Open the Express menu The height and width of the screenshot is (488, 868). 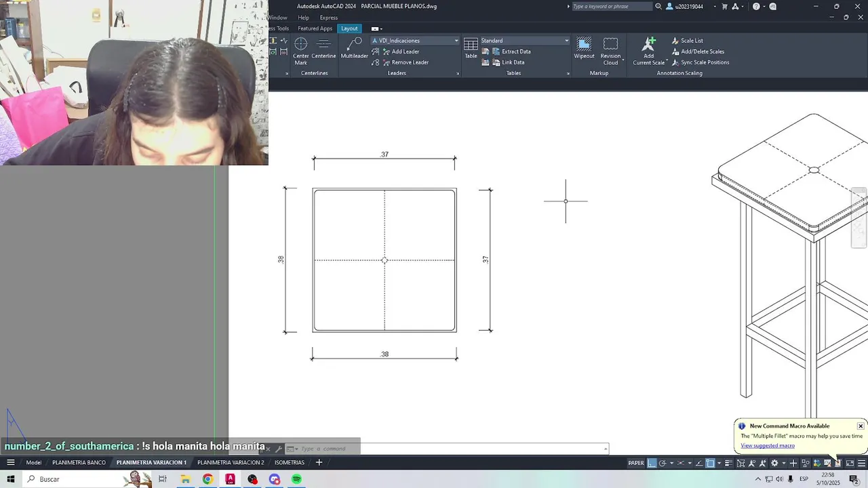pyautogui.click(x=329, y=18)
